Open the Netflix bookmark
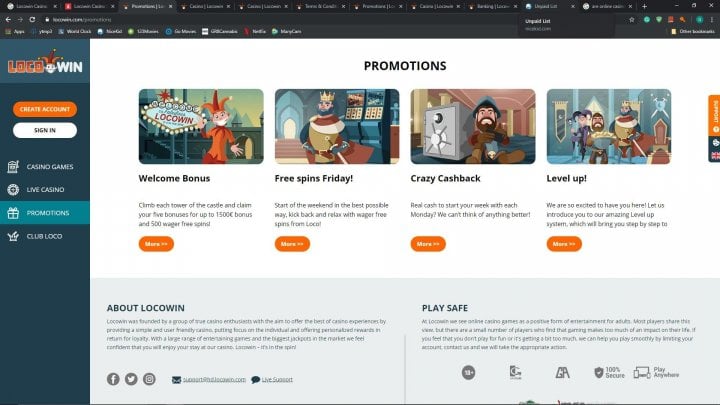Viewport: 720px width, 405px height. (255, 32)
